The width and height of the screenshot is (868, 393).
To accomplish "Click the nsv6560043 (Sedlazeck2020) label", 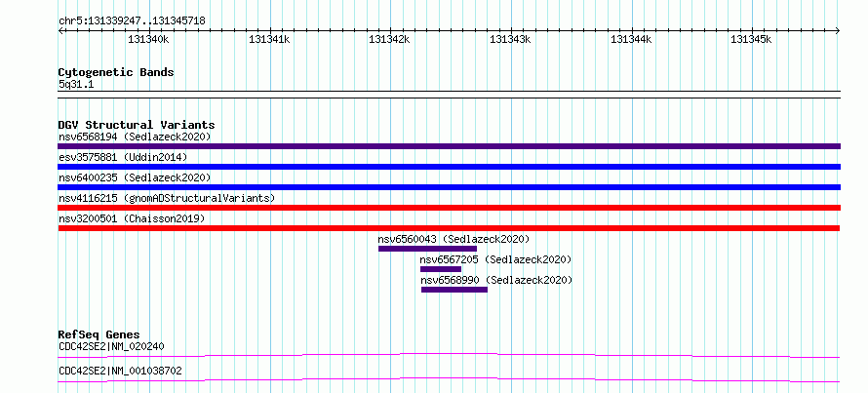I will pos(454,239).
